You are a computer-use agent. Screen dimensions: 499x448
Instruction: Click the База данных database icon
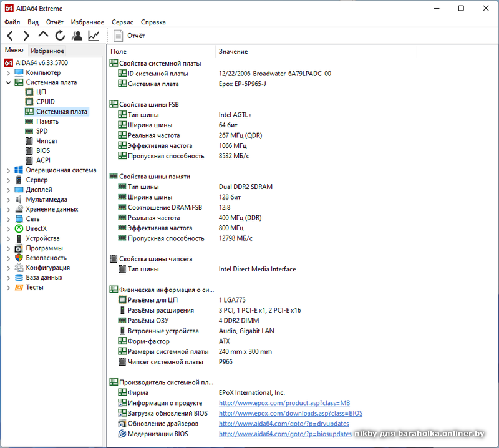coord(19,277)
